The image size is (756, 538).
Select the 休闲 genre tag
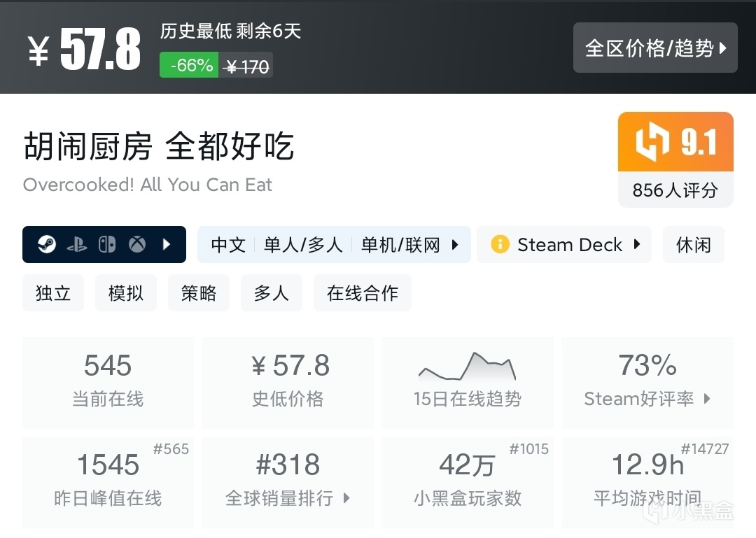pos(693,245)
